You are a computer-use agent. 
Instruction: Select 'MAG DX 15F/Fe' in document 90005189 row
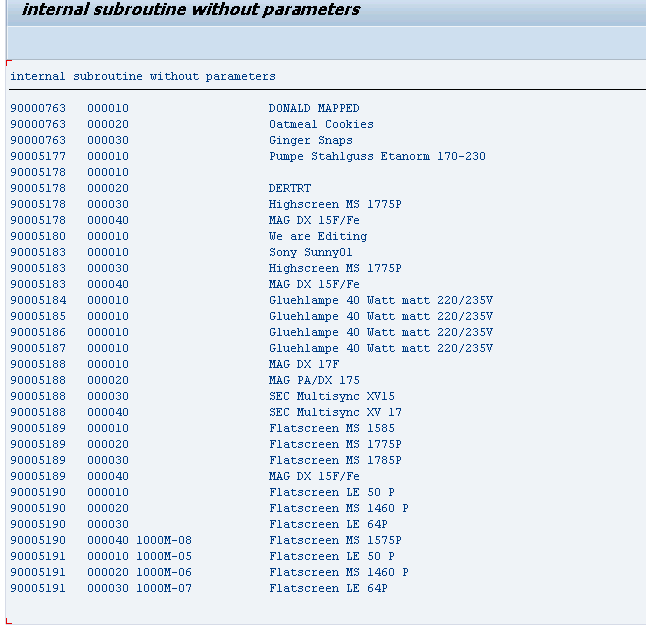(x=314, y=476)
